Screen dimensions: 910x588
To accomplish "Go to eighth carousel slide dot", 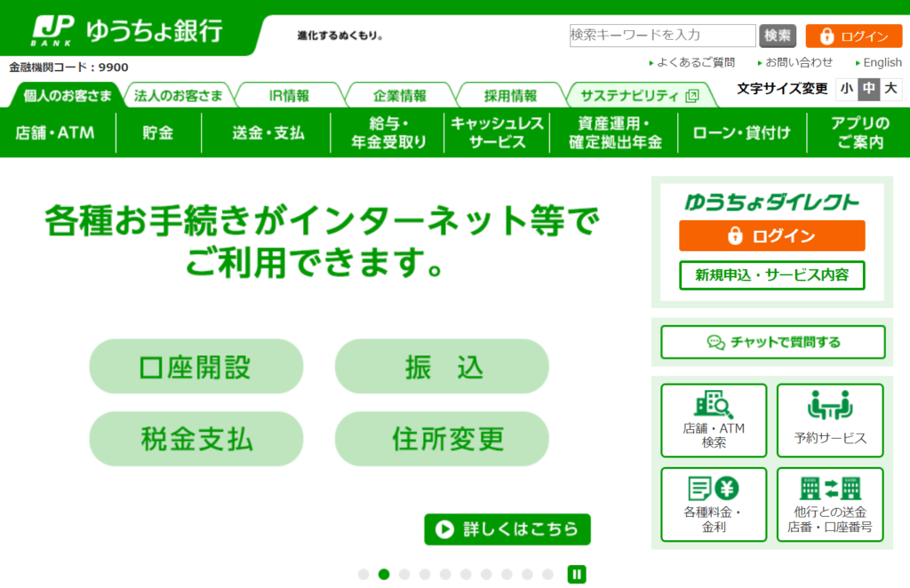I will (507, 574).
